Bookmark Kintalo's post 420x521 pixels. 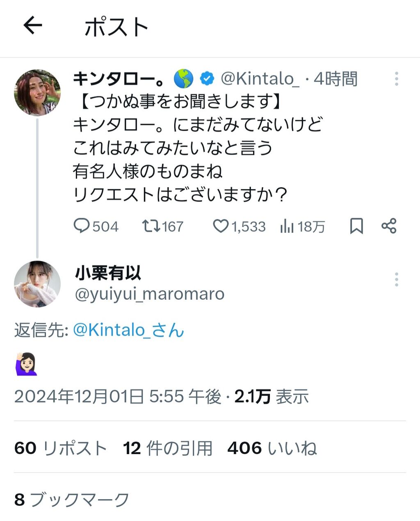tap(356, 226)
